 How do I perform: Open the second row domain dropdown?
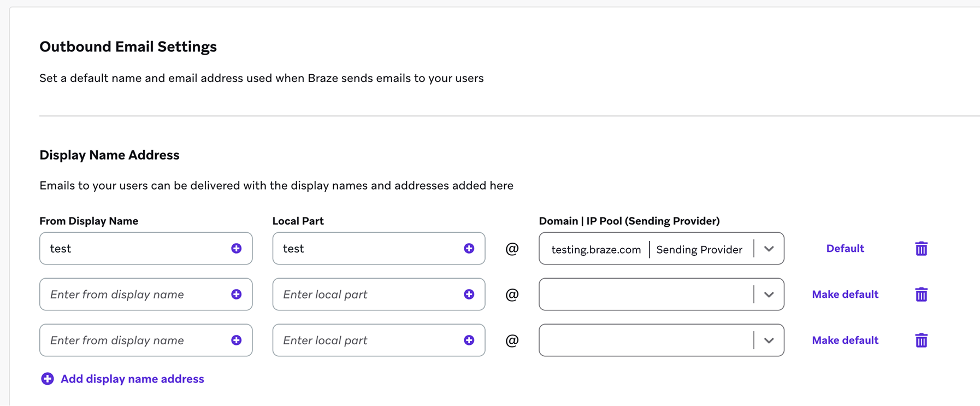tap(769, 295)
